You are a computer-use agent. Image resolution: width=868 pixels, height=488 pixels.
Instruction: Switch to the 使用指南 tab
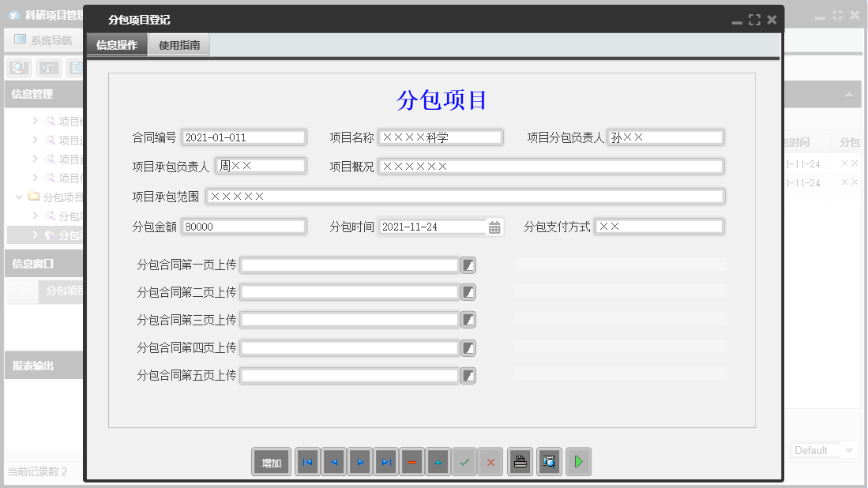[178, 45]
